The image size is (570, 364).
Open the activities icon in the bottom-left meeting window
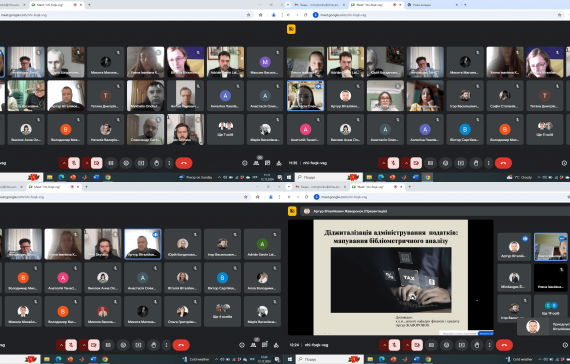(x=276, y=345)
